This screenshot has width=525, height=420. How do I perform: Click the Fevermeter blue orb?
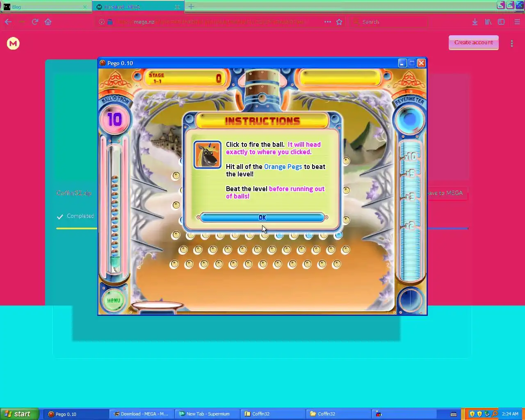click(x=409, y=119)
